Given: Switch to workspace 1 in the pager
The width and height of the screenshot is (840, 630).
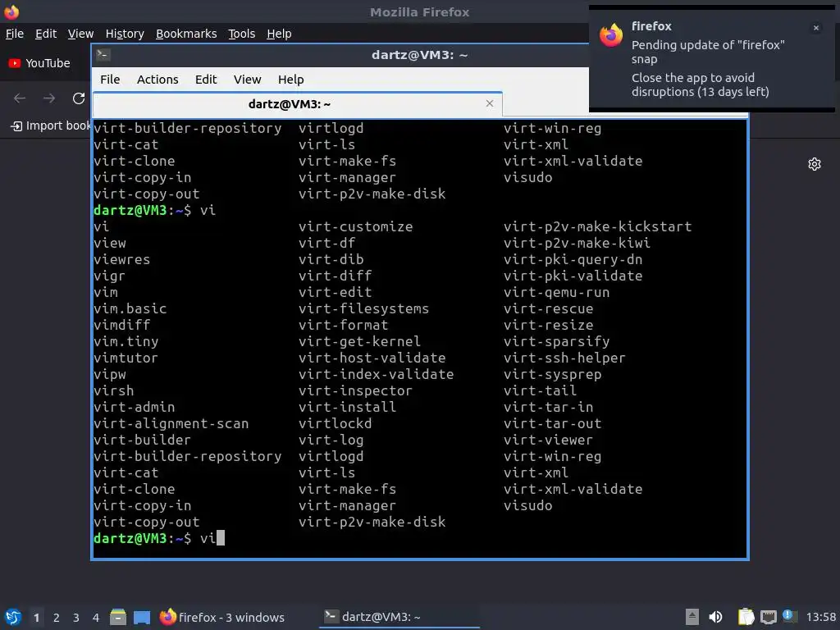Looking at the screenshot, I should (x=36, y=618).
